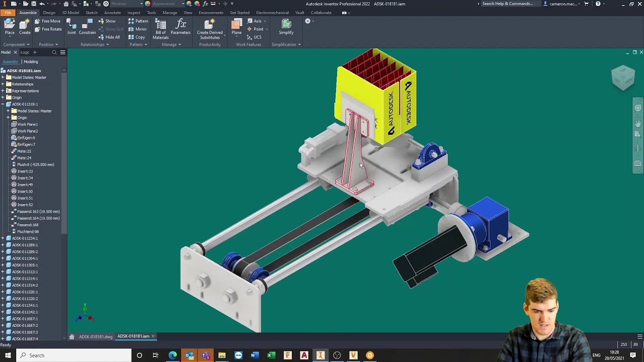Click the Windows Start button

[x=8, y=355]
